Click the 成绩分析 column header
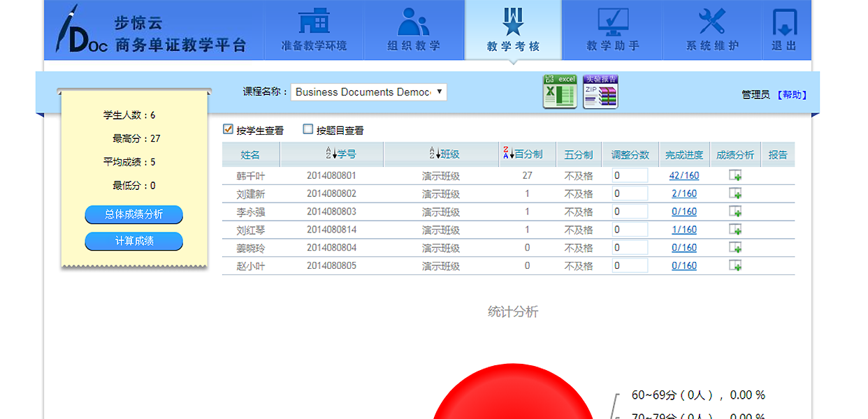 [x=735, y=155]
